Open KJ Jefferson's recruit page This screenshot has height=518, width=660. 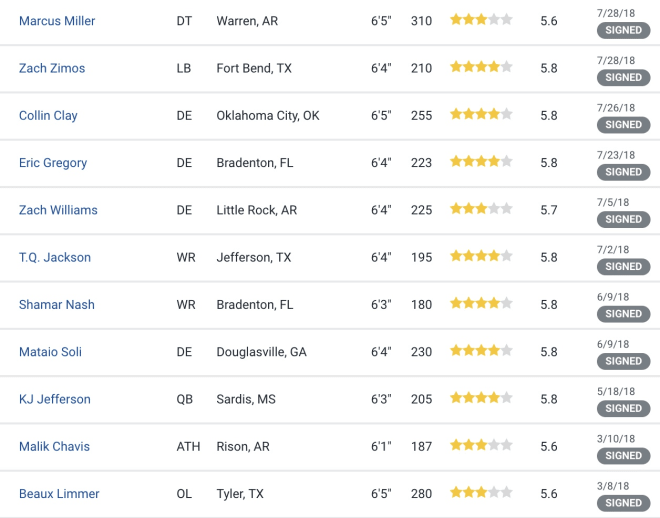(55, 399)
